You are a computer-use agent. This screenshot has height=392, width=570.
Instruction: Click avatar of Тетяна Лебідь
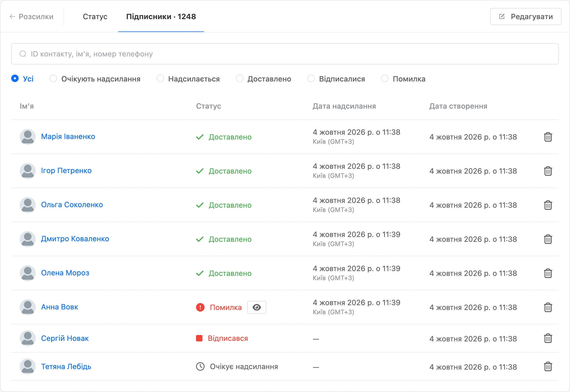tap(28, 366)
